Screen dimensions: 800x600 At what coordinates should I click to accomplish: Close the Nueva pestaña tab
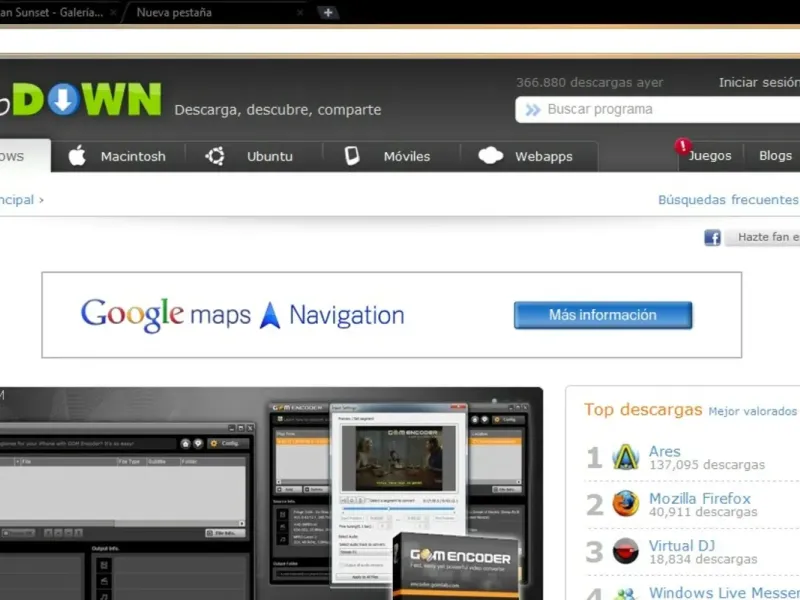300,12
